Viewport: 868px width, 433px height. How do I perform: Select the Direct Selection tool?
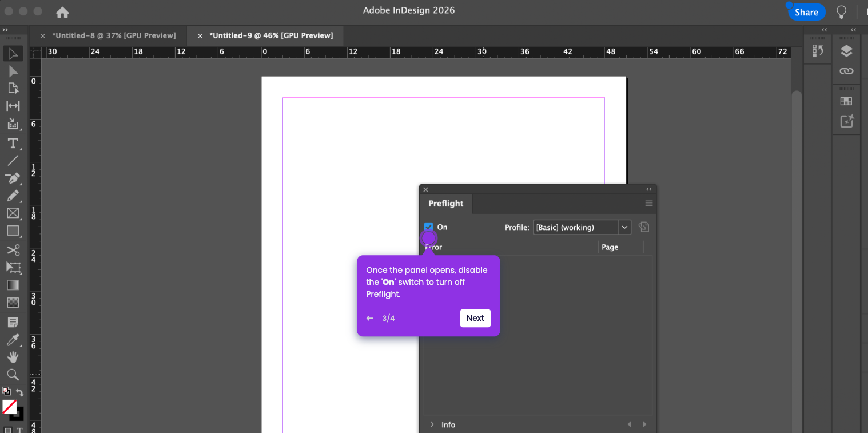pos(13,71)
